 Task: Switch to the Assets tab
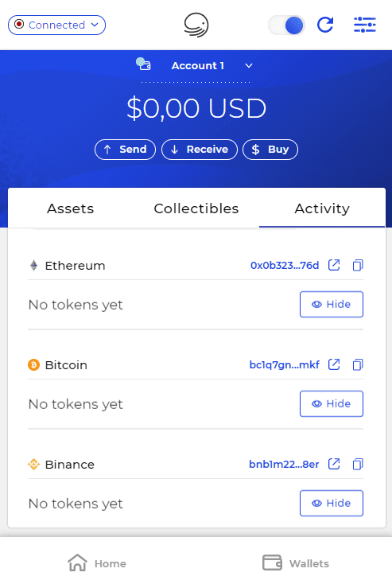pos(70,208)
